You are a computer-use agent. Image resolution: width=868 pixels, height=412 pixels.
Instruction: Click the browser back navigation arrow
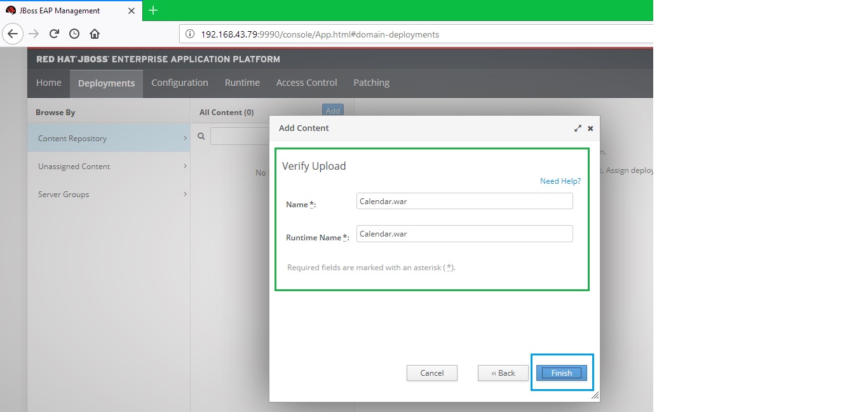[x=13, y=34]
